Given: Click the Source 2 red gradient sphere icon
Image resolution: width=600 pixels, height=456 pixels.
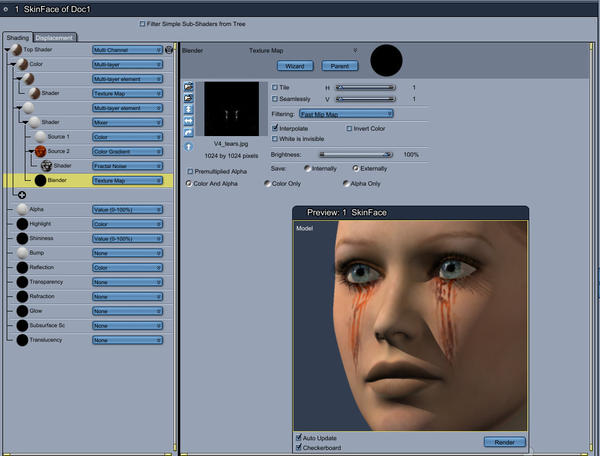Looking at the screenshot, I should (x=41, y=151).
